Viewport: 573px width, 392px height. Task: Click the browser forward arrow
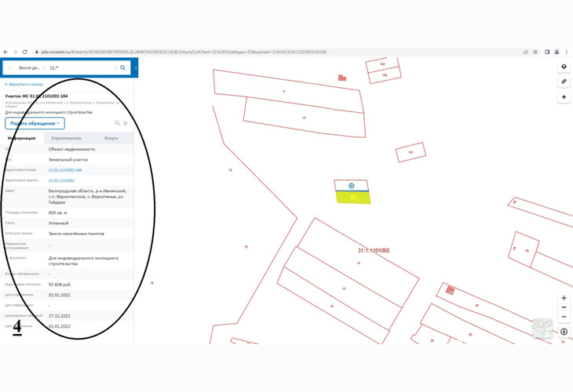coord(16,52)
